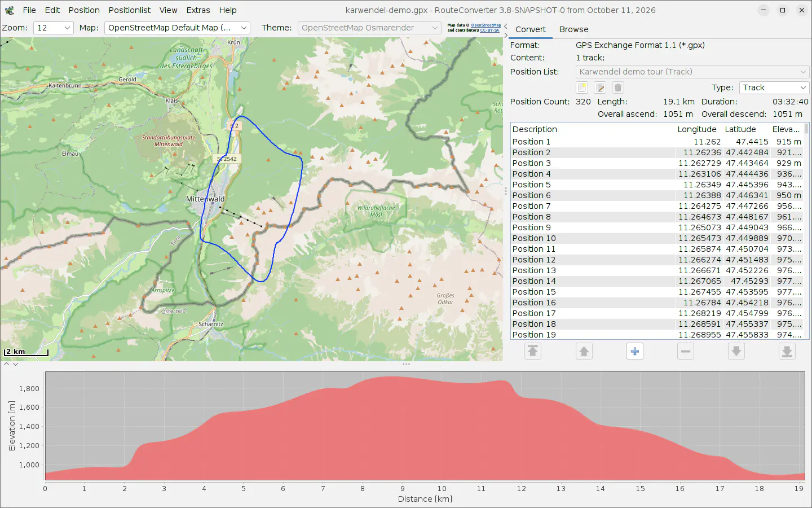This screenshot has height=508, width=812.
Task: Open the Type dropdown showing Track
Action: coord(774,87)
